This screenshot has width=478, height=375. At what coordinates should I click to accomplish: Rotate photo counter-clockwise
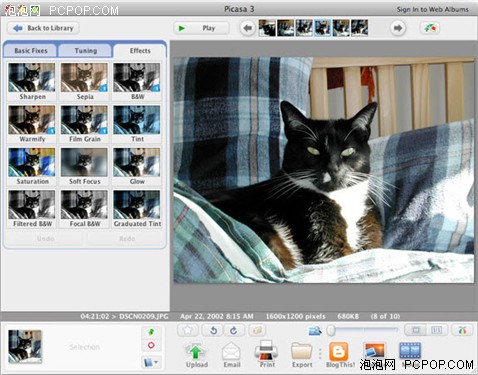213,330
